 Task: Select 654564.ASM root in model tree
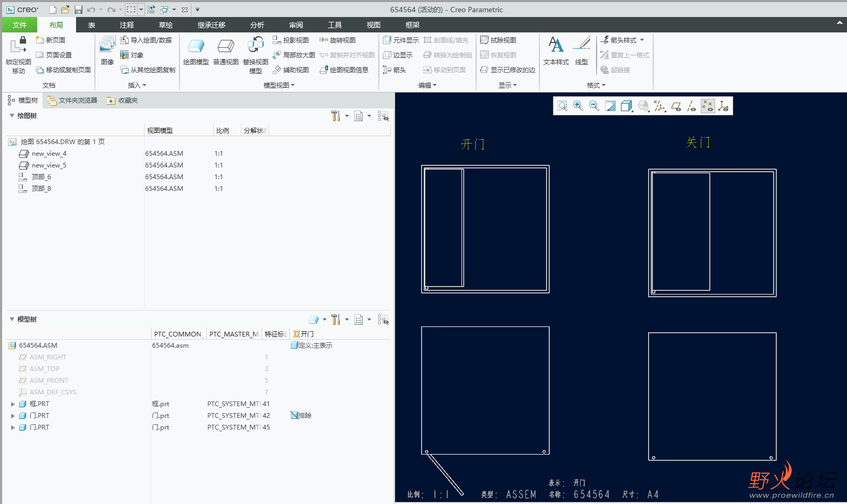click(38, 346)
